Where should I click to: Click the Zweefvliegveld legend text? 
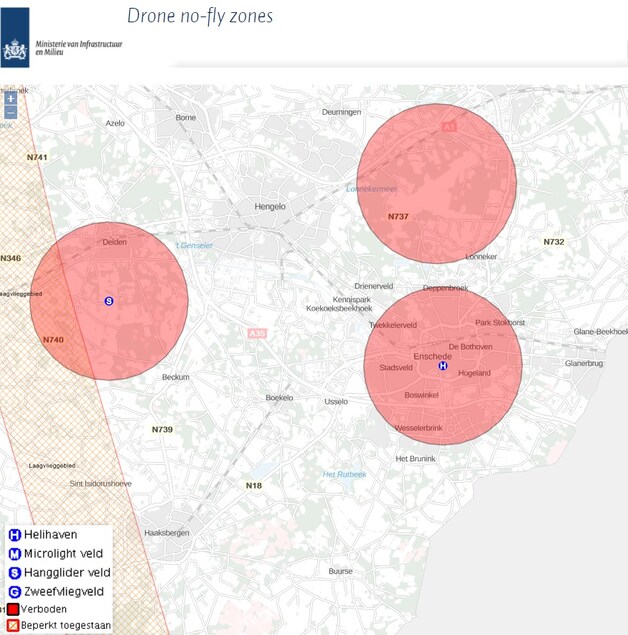(64, 592)
